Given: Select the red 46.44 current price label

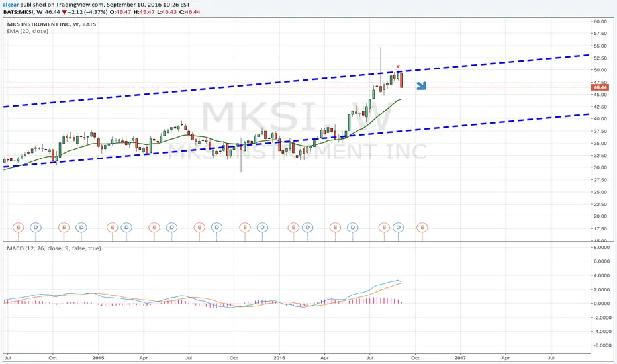Looking at the screenshot, I should click(x=600, y=87).
